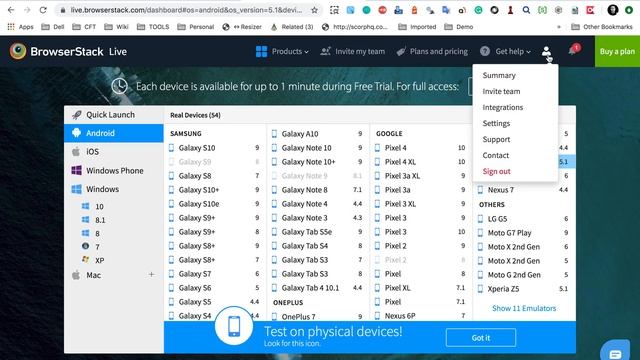Click Show 11 Emulators link
640x360 pixels.
pos(524,308)
